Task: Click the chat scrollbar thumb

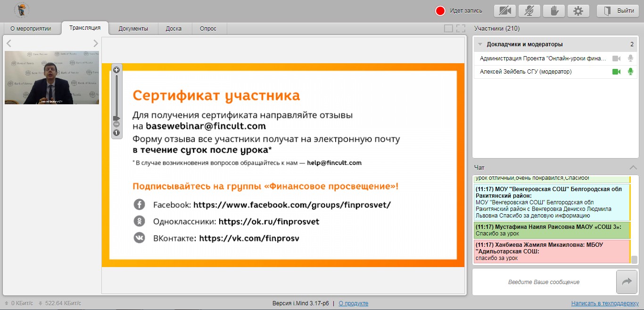Action: [x=634, y=260]
